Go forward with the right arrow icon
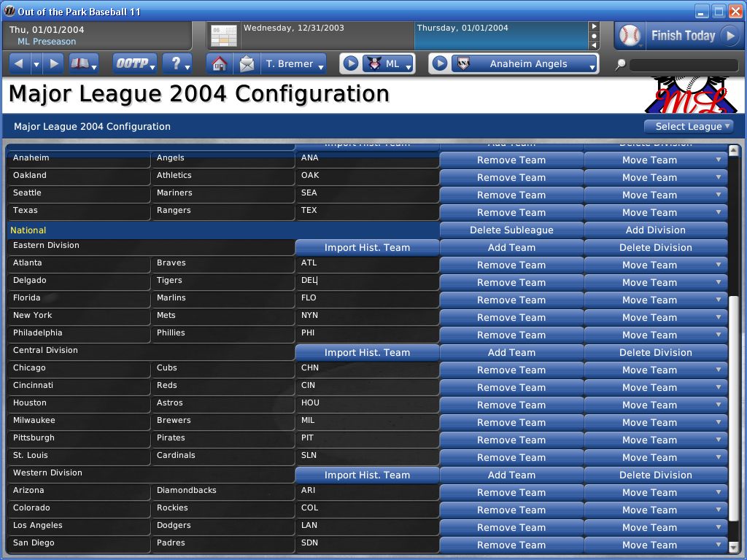Viewport: 747px width, 560px height. (x=54, y=63)
